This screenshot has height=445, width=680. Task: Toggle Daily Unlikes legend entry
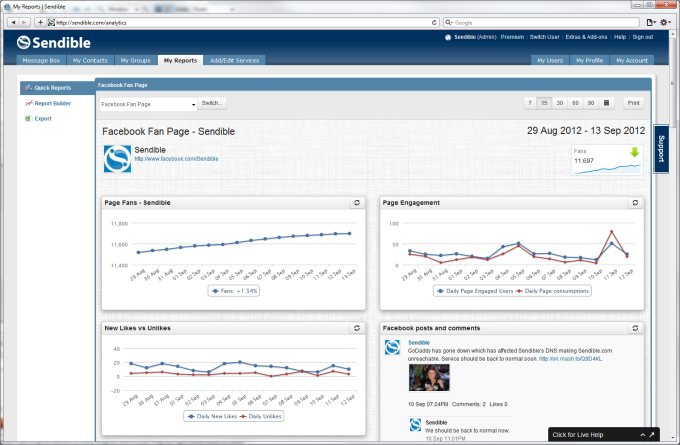click(261, 416)
